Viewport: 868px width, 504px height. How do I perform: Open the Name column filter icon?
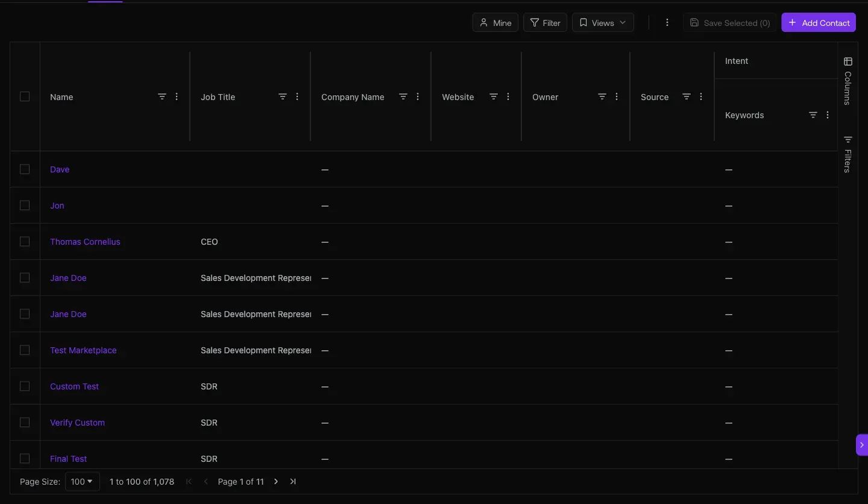coord(162,96)
